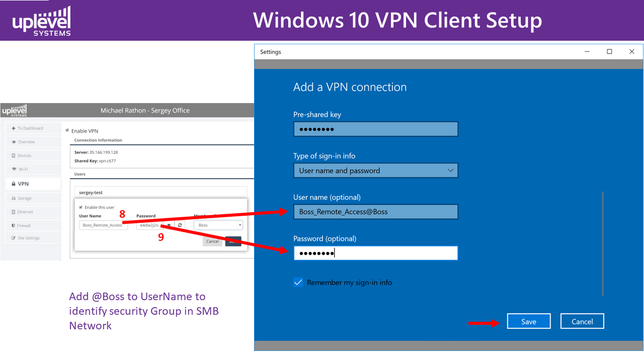The image size is (644, 362).
Task: Click the Settings window scrollbar
Action: point(602,243)
